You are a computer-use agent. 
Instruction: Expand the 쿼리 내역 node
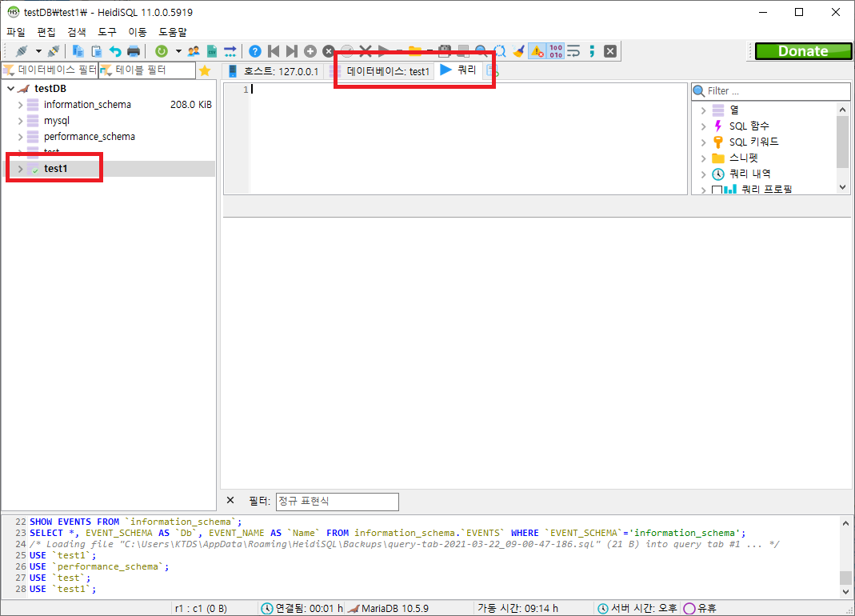click(x=703, y=174)
